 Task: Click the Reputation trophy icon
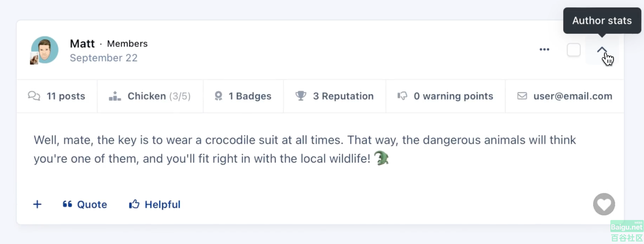pyautogui.click(x=301, y=96)
